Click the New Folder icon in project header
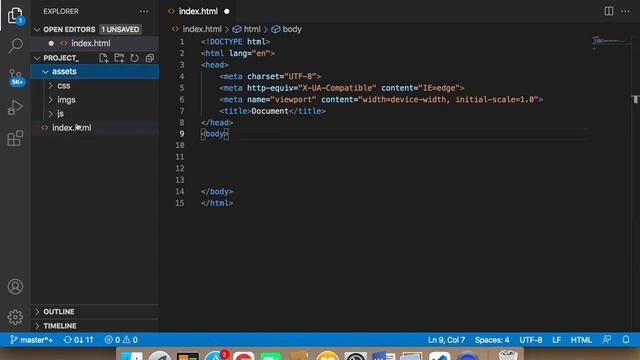The height and width of the screenshot is (360, 640). coord(119,58)
